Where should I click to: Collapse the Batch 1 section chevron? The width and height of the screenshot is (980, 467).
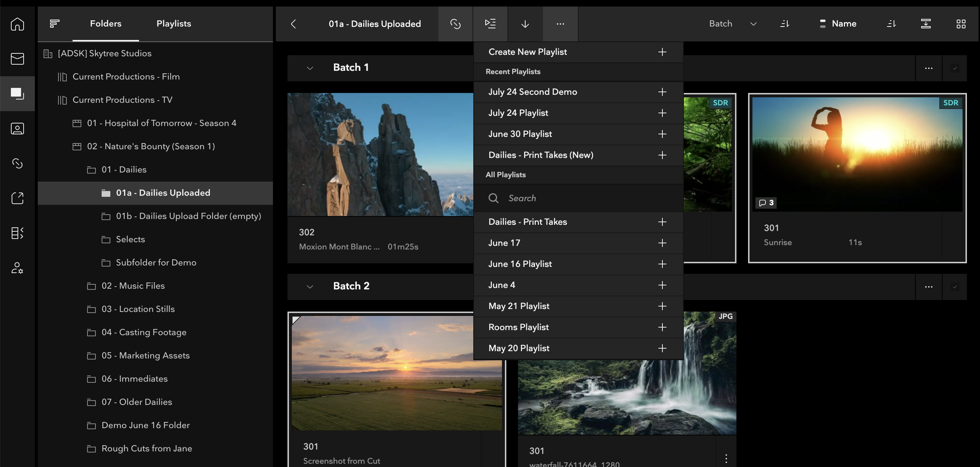pyautogui.click(x=310, y=68)
